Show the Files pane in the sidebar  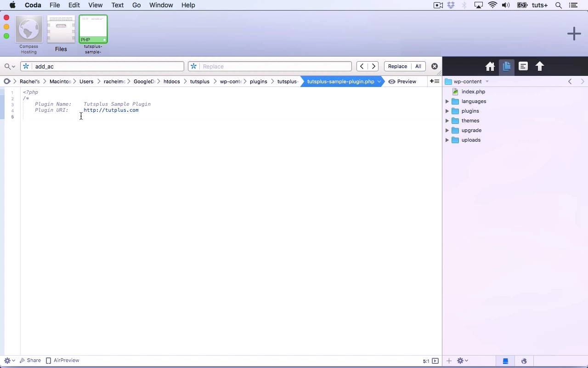click(x=507, y=66)
